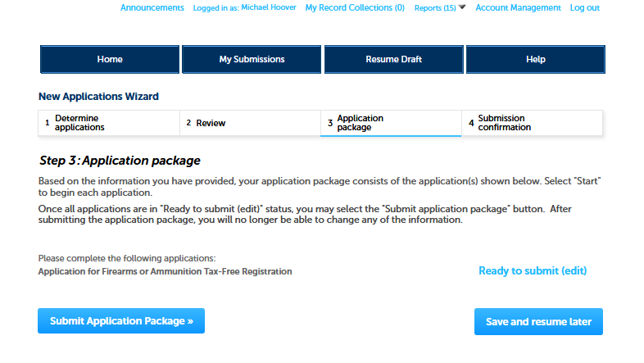Open the My Submissions tab

252,59
